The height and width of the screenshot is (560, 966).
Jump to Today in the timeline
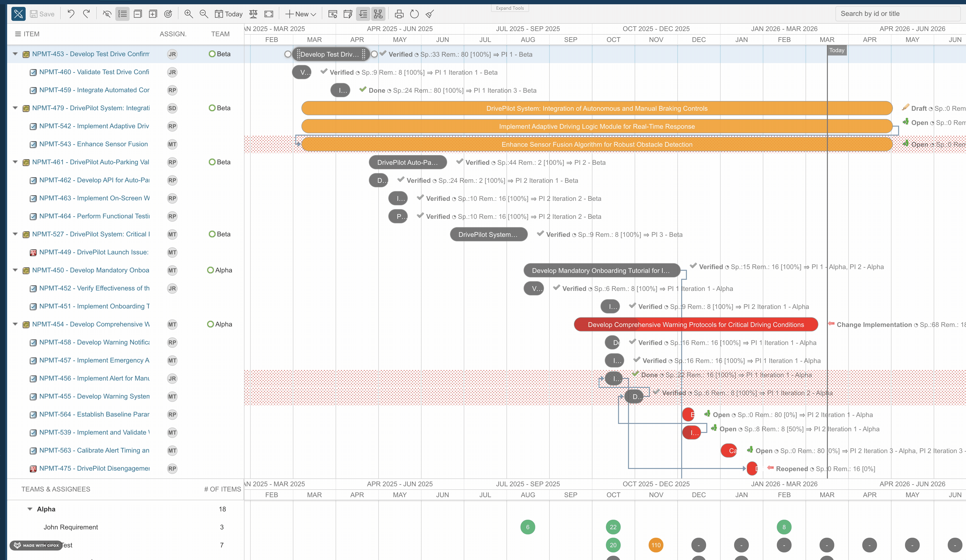(229, 14)
